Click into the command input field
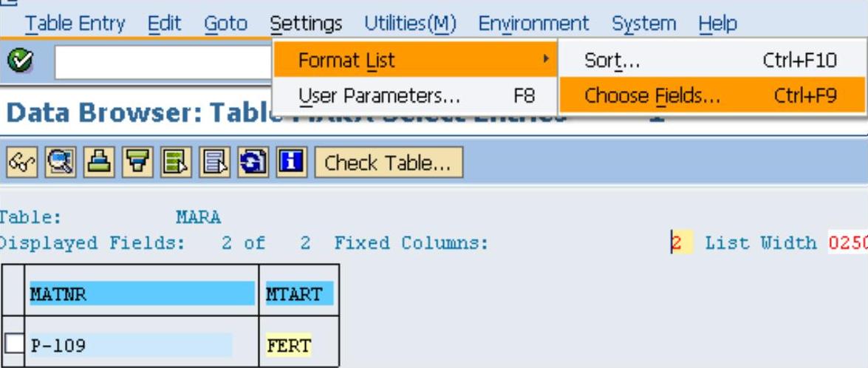The image size is (868, 368). click(163, 63)
